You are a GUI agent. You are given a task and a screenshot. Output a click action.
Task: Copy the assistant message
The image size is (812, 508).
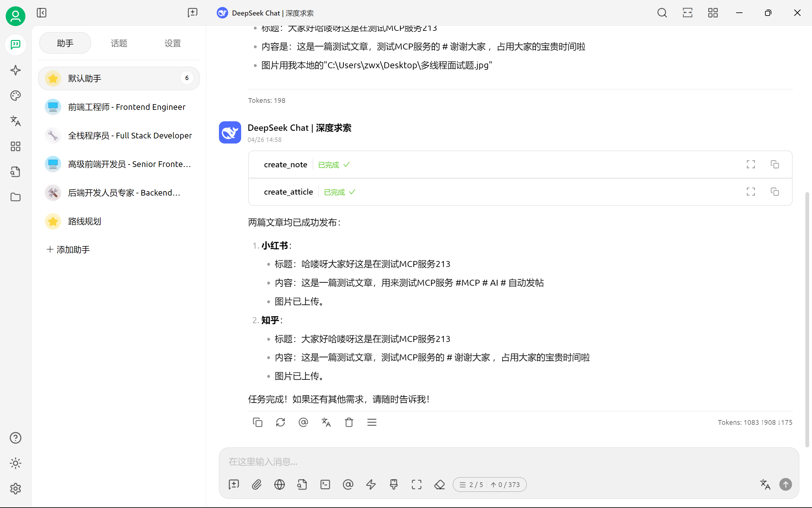(x=257, y=422)
